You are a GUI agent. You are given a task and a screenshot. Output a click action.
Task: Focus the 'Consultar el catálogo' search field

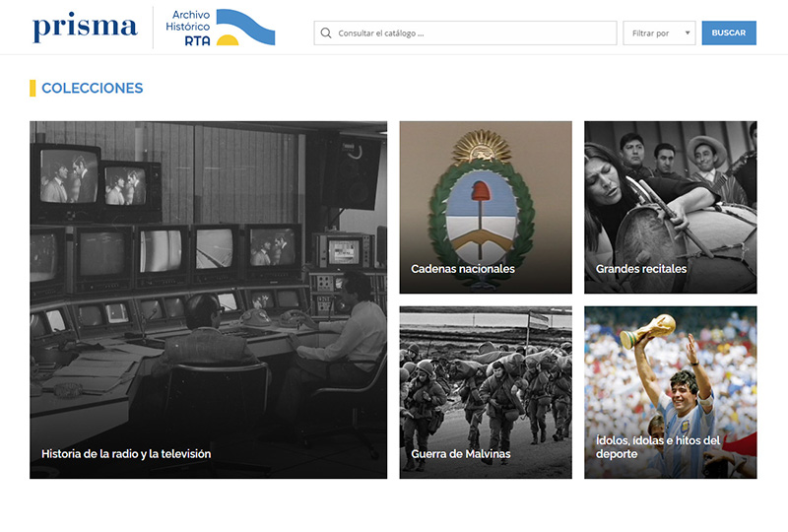[465, 33]
